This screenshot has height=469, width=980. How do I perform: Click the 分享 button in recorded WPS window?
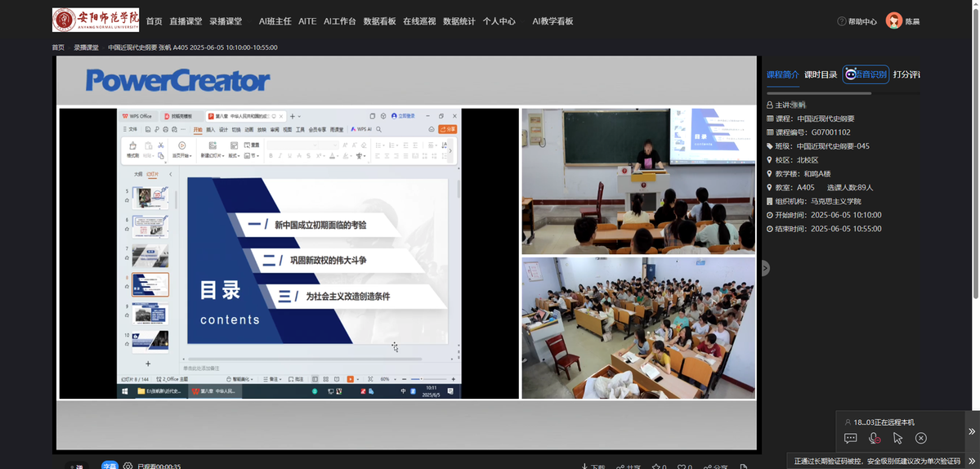tap(448, 129)
